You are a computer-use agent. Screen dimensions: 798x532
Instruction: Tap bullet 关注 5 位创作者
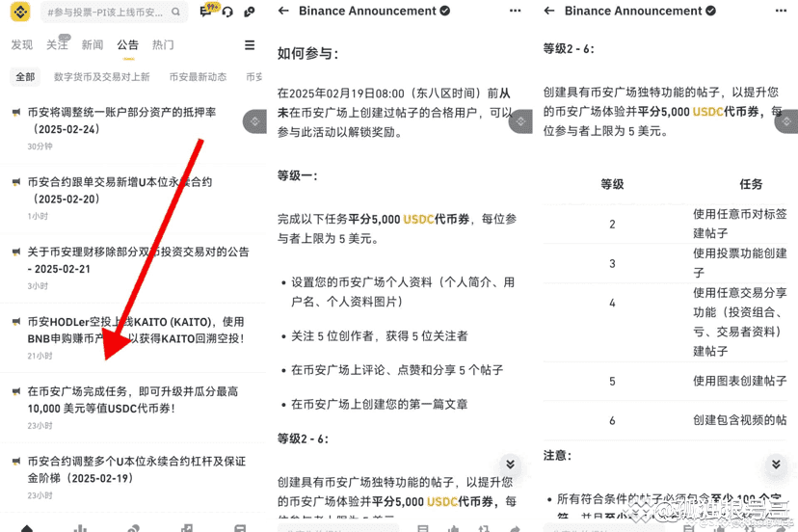pyautogui.click(x=379, y=336)
